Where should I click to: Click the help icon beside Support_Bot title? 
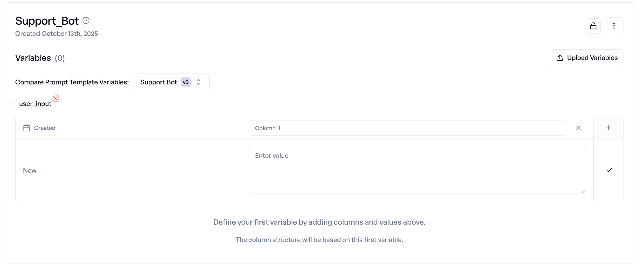(x=86, y=21)
